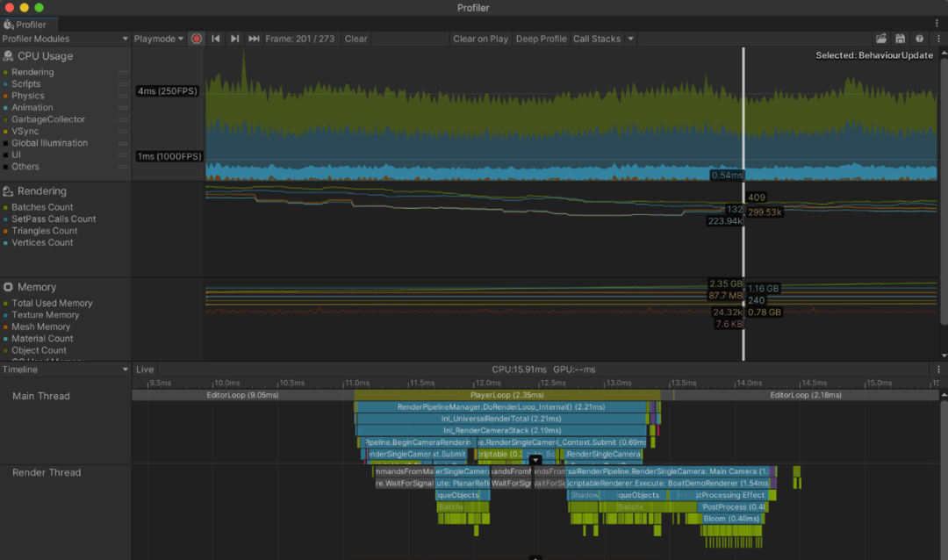Screen dimensions: 948x560
Task: Toggle Clear on Play
Action: (x=481, y=39)
